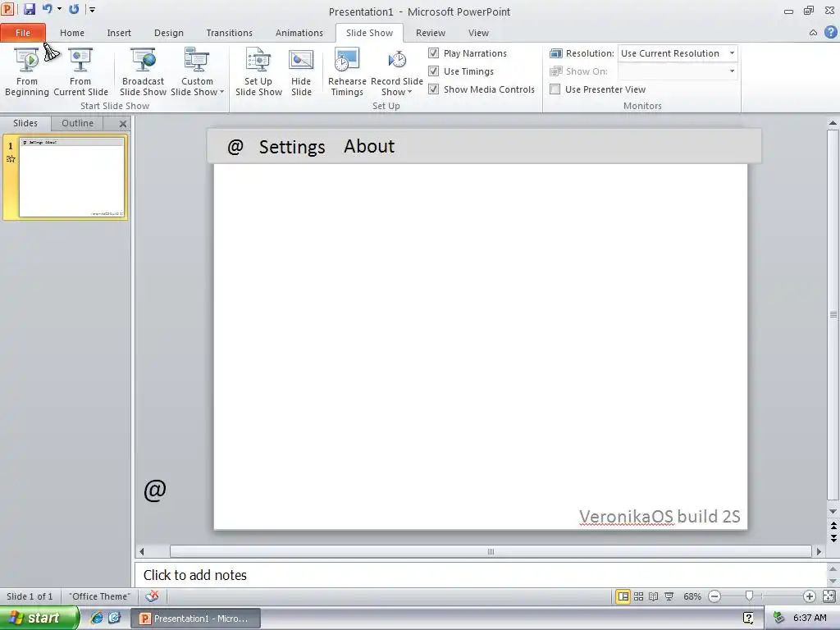Select the Slides pane tab

tap(25, 123)
